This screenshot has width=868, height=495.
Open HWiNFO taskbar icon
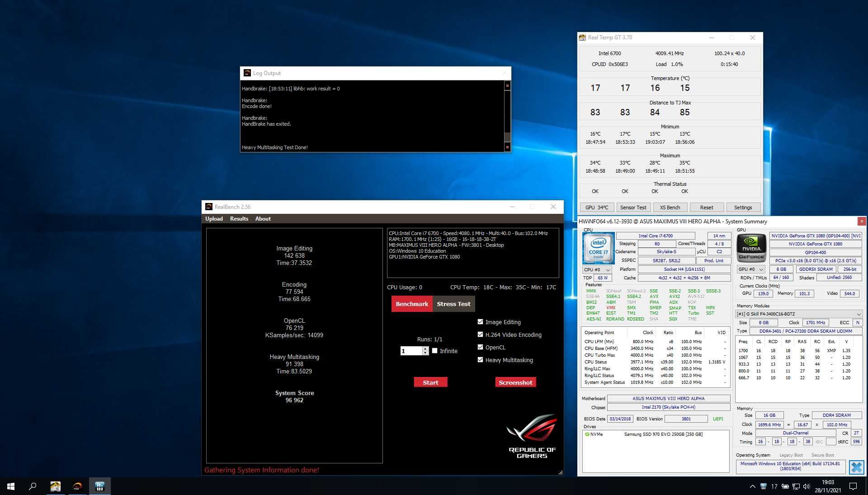100,486
